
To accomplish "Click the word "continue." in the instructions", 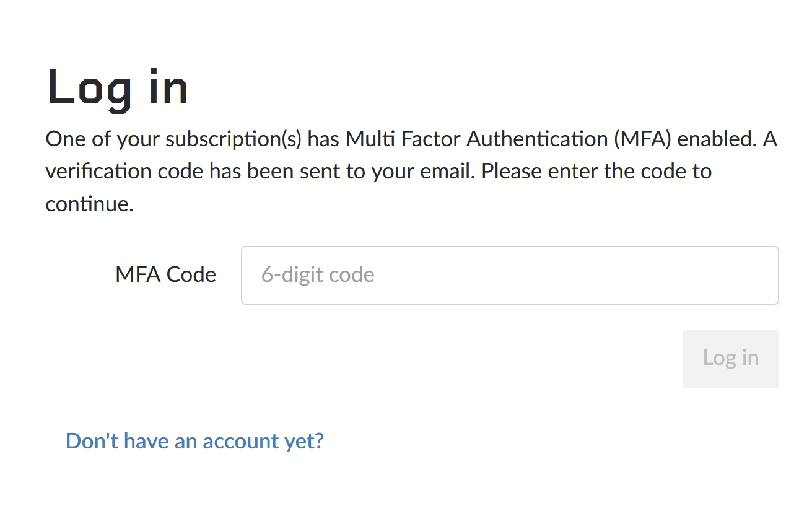I will [90, 204].
